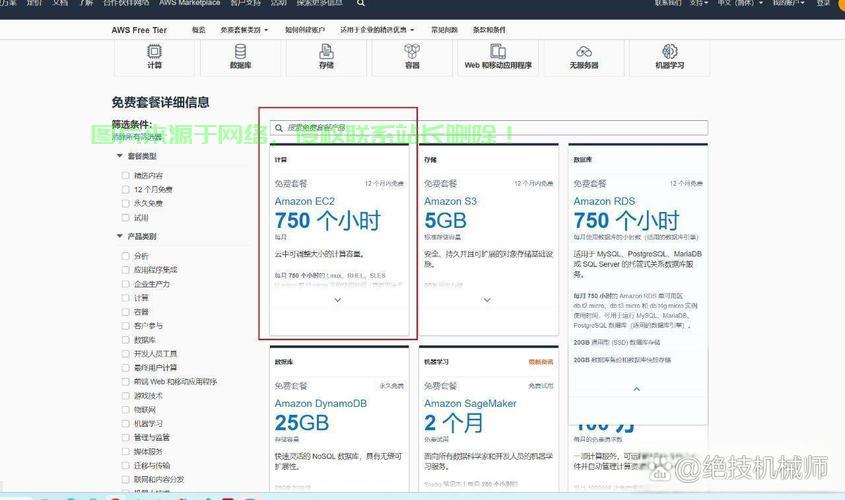This screenshot has width=845, height=500.
Task: Open the Amazon SageMaker link
Action: coord(470,404)
